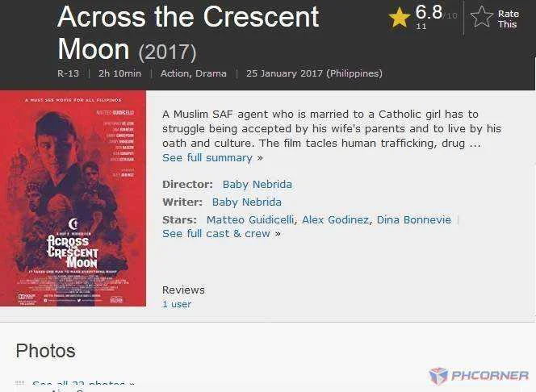This screenshot has width=536, height=392.
Task: Click the Action genre link
Action: coord(174,73)
